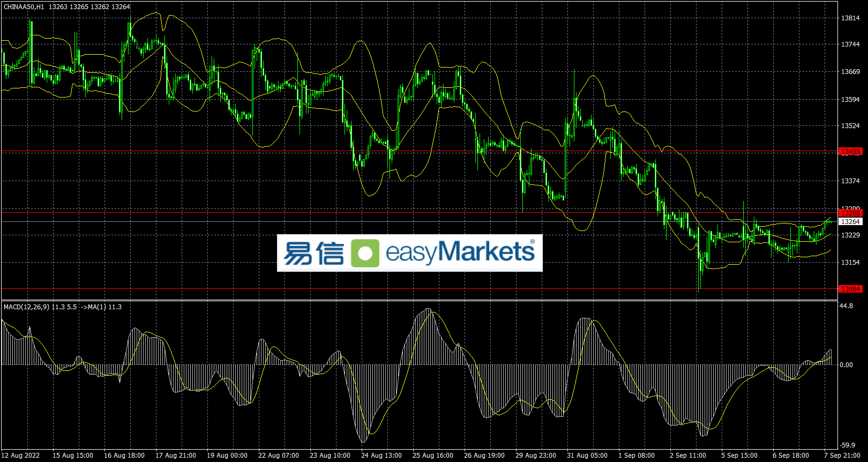Click the 13229 price axis value
Screen dimensions: 868x462
click(850, 235)
